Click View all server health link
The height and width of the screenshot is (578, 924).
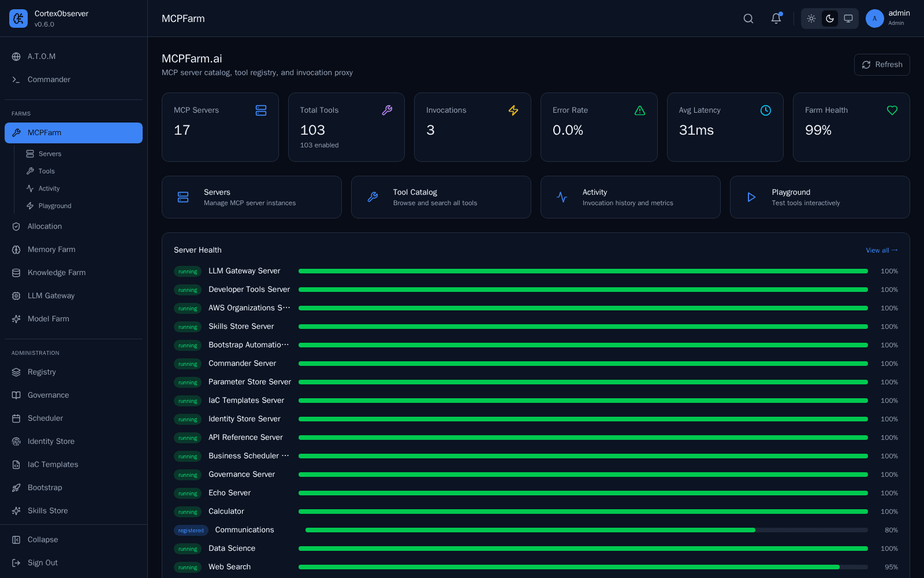point(882,250)
